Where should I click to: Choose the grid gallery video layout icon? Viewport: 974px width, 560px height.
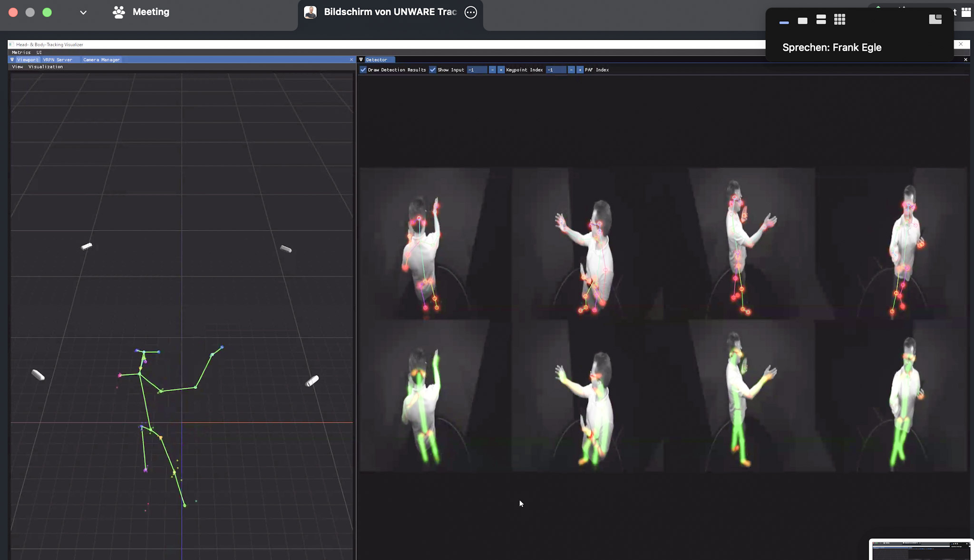click(839, 19)
